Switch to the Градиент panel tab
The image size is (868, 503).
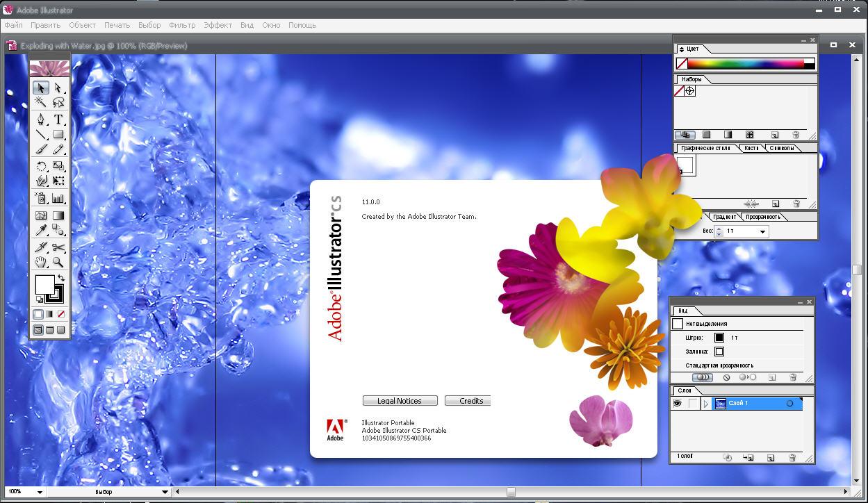pyautogui.click(x=725, y=217)
